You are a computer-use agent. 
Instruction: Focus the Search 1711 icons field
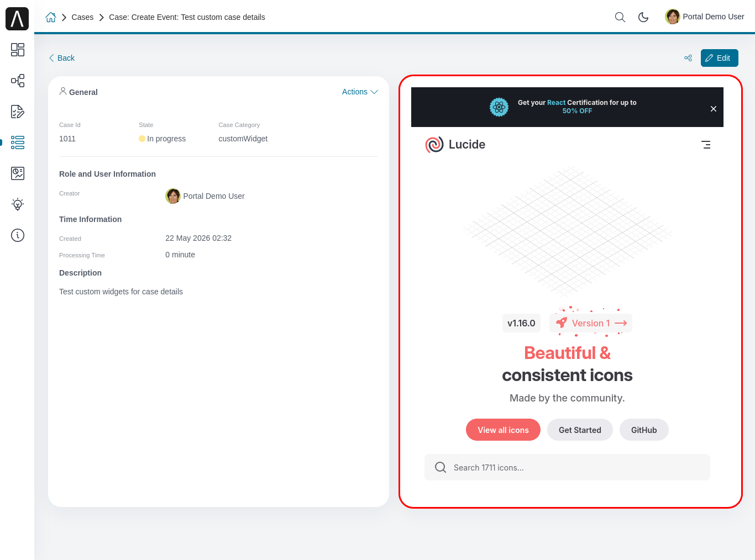click(567, 467)
